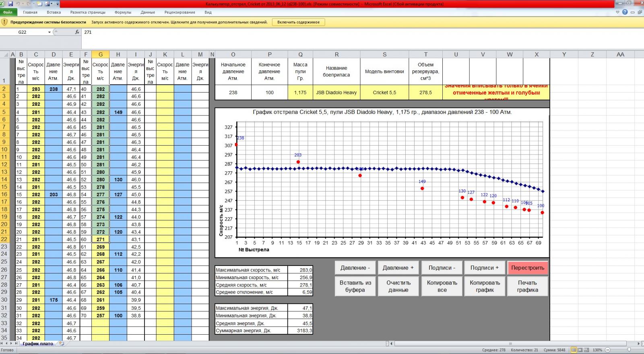Click the Копировать все button
Viewport: 644px width, 354px height.
click(442, 286)
